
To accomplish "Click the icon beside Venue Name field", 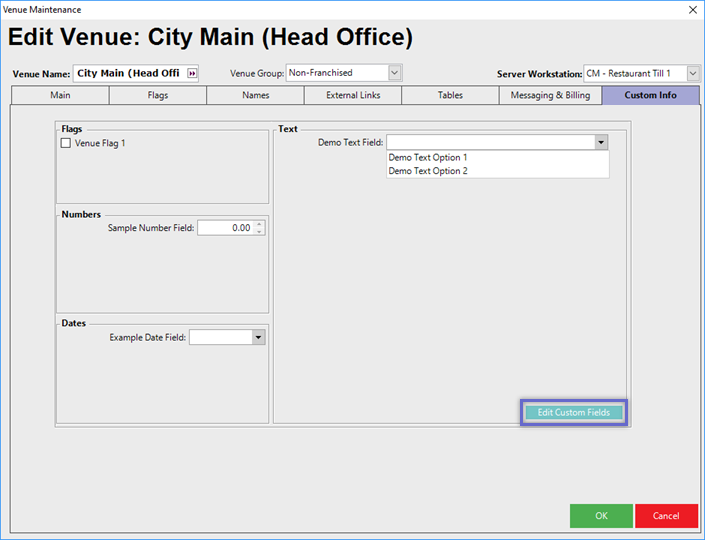I will (193, 73).
